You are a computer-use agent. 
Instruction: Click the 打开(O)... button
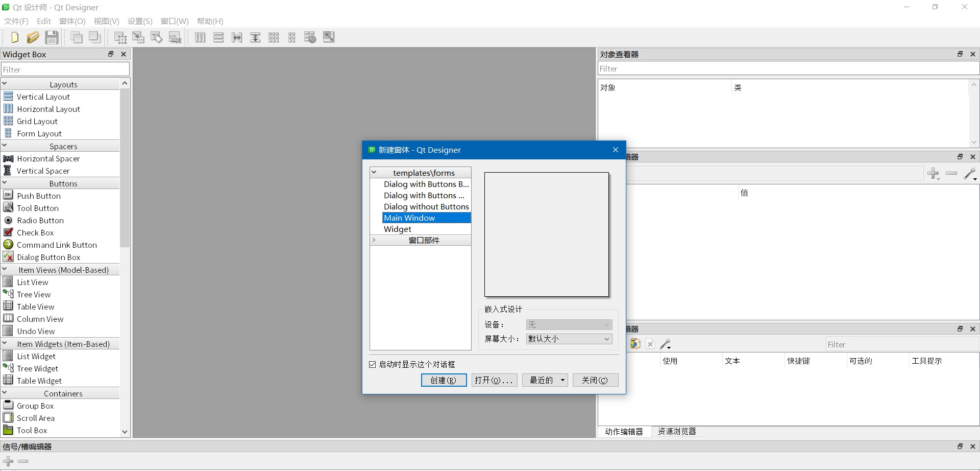[x=494, y=380]
